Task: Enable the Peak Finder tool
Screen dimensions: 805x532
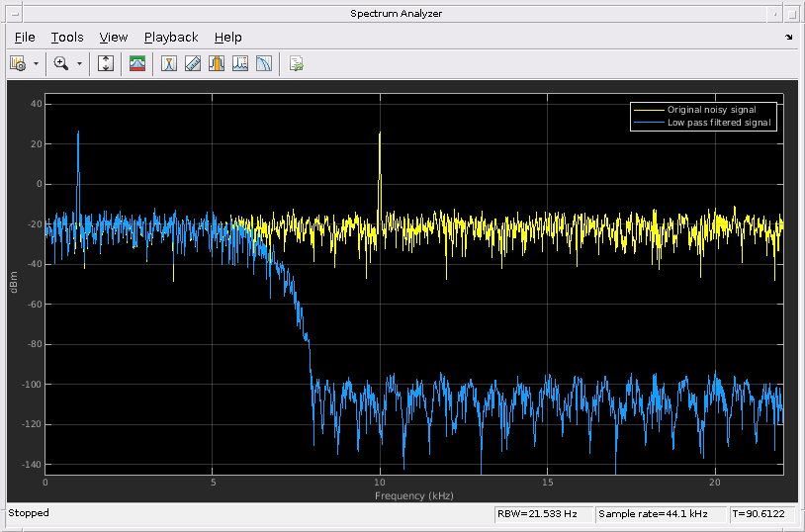Action: tap(240, 64)
